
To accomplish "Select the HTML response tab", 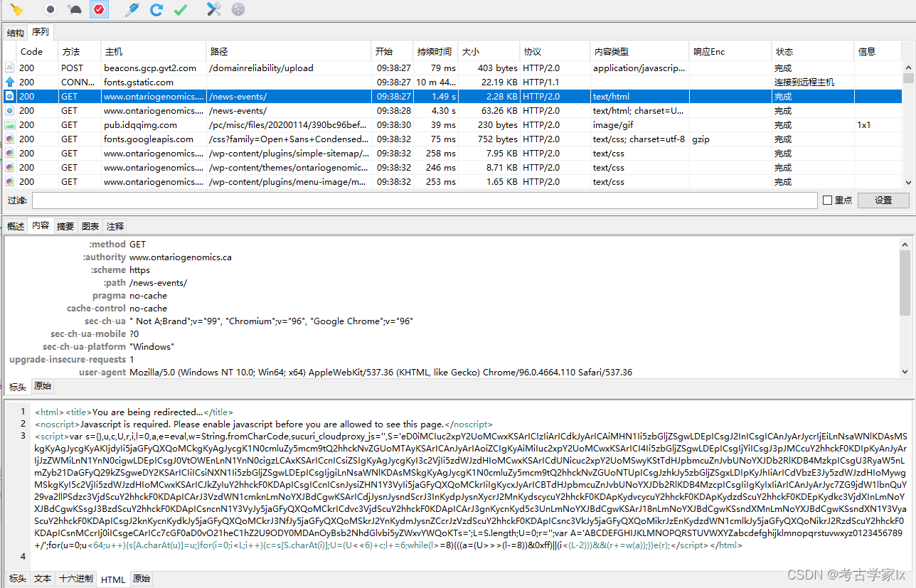I will pyautogui.click(x=113, y=579).
